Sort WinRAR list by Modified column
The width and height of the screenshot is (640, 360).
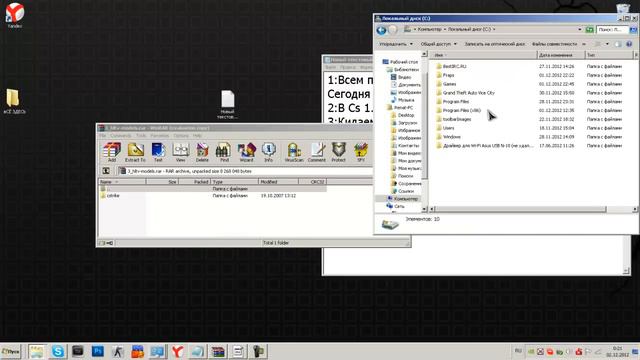coord(278,182)
